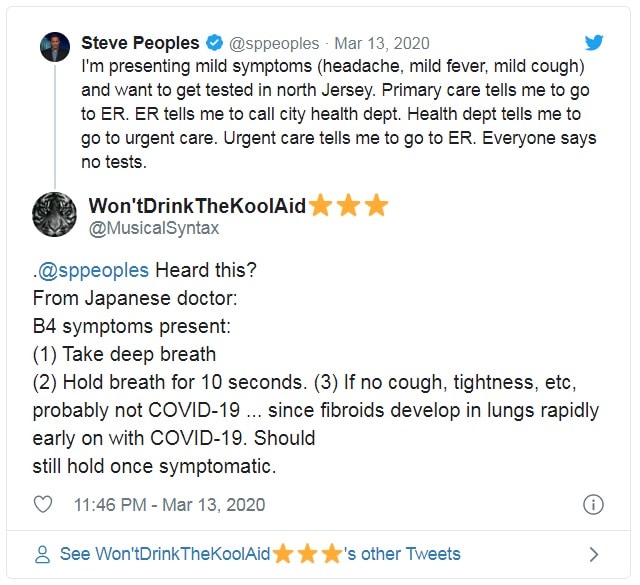The height and width of the screenshot is (585, 640).
Task: Click the three stars after the username
Action: pyautogui.click(x=349, y=205)
